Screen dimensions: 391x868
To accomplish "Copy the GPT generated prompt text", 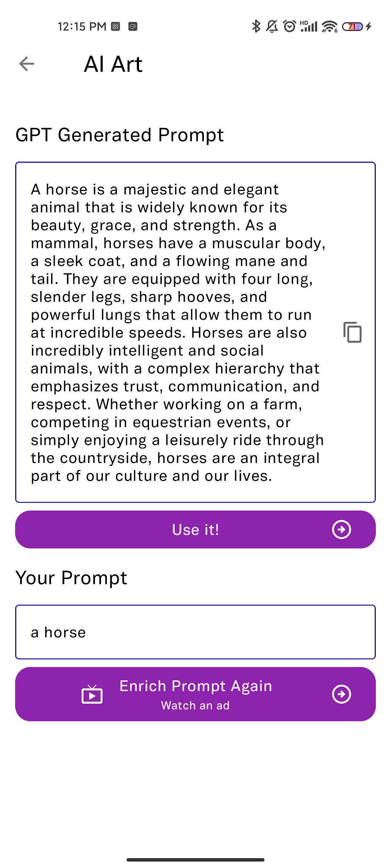I will [x=352, y=332].
